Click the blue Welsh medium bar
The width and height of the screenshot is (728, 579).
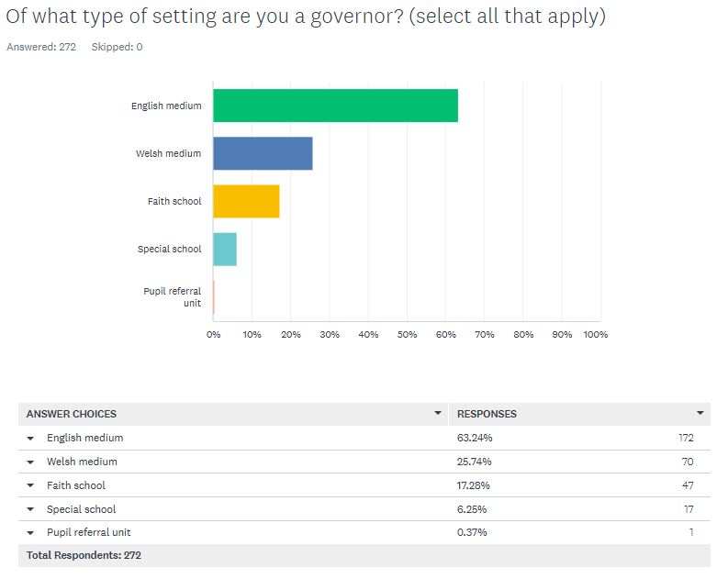[263, 153]
